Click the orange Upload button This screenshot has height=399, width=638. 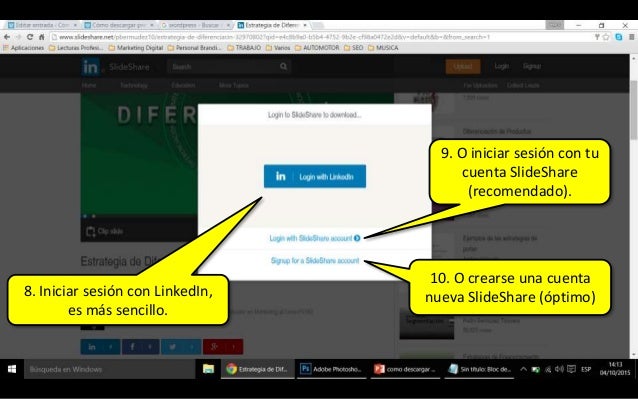(x=463, y=66)
